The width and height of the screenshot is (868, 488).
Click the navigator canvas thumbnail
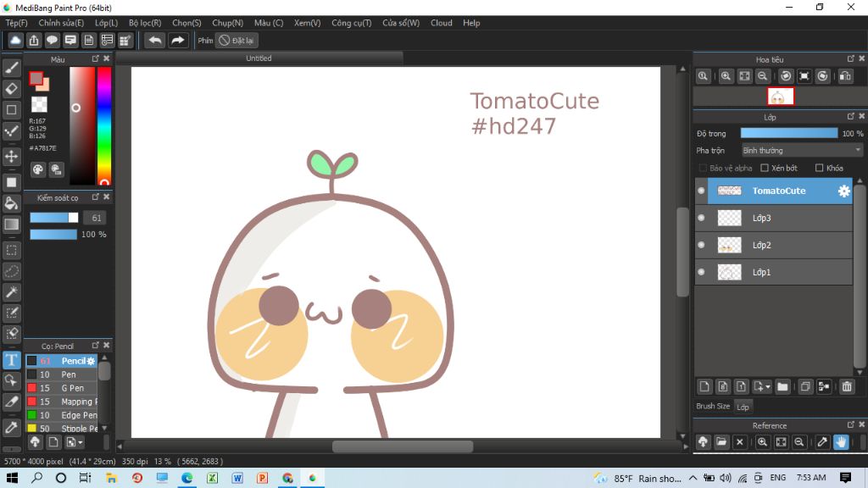[781, 97]
